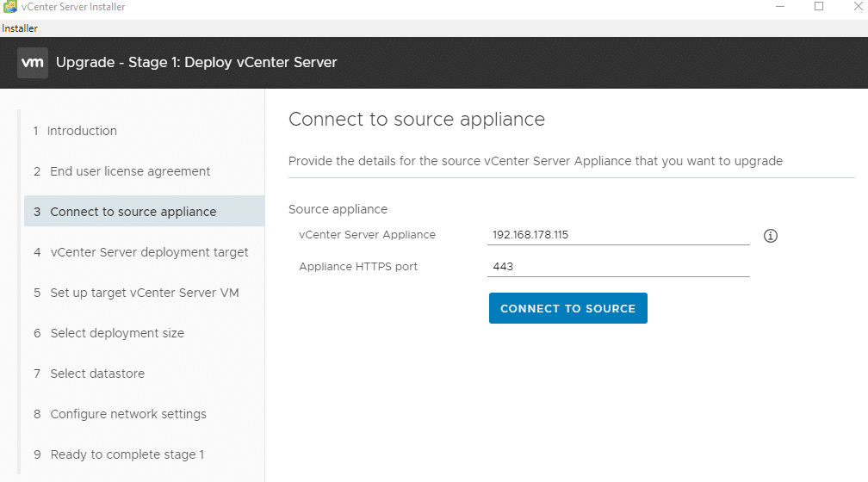868x482 pixels.
Task: Close the vCenter Server Installer window
Action: [858, 7]
